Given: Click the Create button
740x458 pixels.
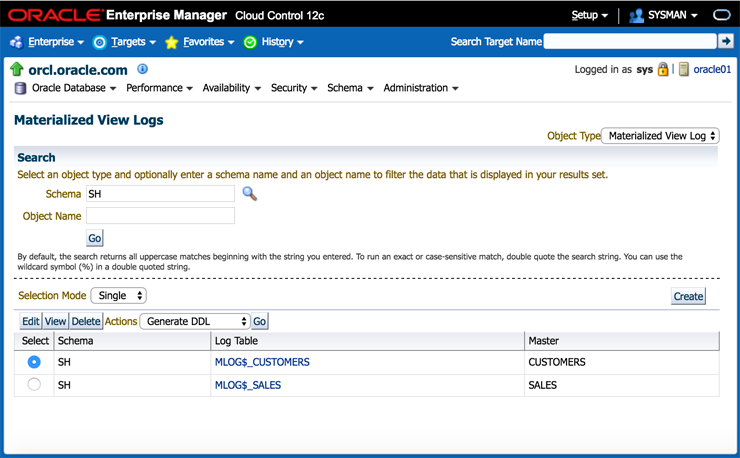Looking at the screenshot, I should coord(688,296).
